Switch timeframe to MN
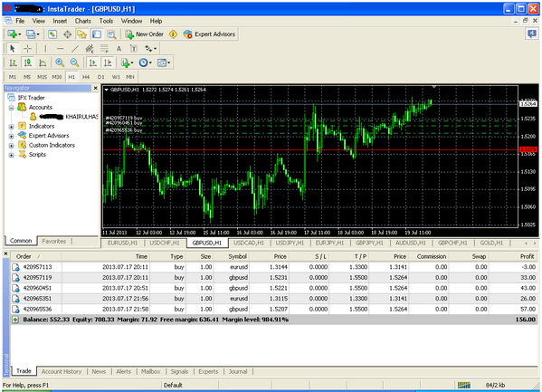Screen dimensions: 542x392 point(130,77)
